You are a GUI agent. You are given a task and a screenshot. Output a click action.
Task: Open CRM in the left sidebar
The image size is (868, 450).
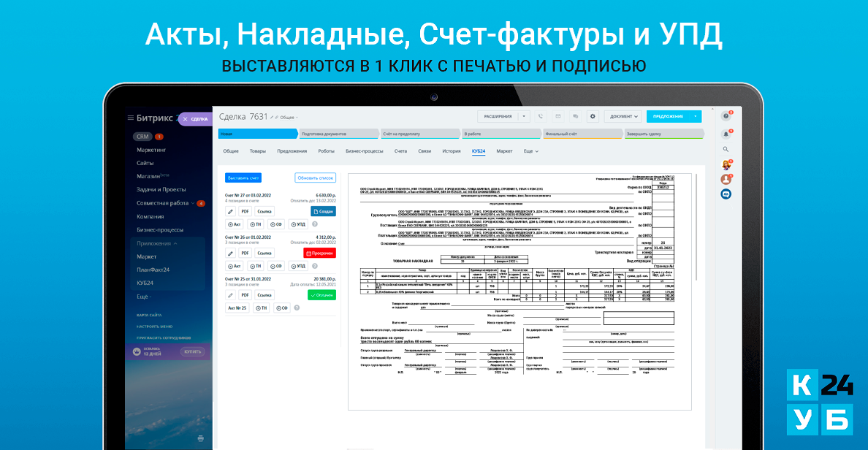142,136
